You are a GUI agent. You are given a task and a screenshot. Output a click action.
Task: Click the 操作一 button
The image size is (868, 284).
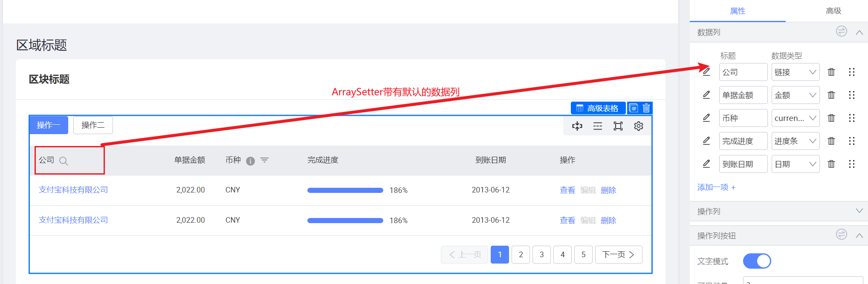coord(49,125)
